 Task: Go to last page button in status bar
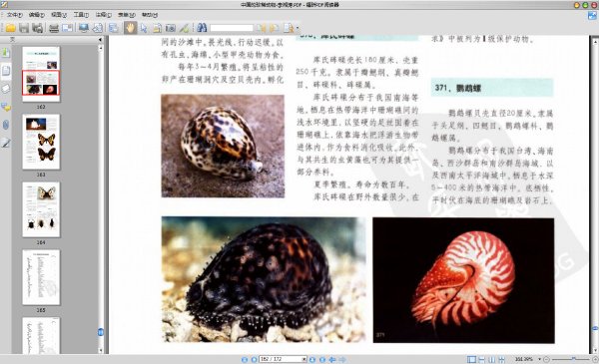tap(322, 359)
